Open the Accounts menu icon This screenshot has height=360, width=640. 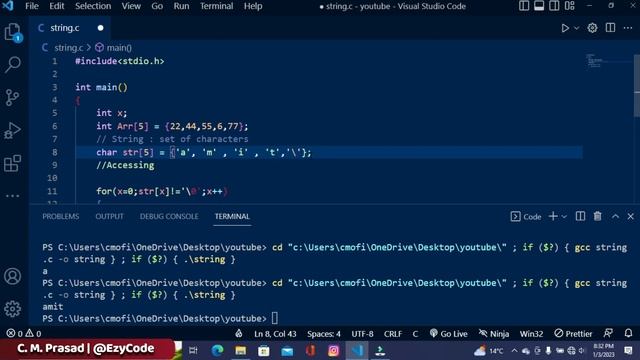pyautogui.click(x=13, y=276)
